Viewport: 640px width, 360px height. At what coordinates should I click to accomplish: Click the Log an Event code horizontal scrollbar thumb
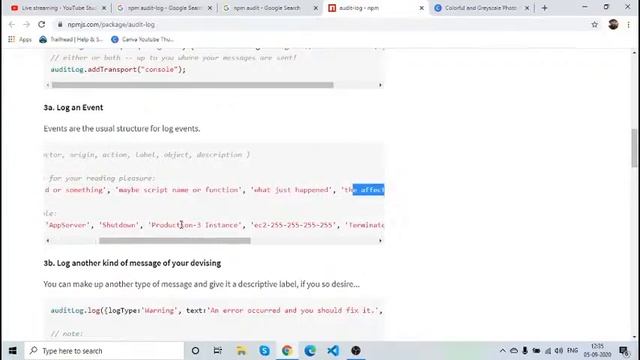(175, 240)
